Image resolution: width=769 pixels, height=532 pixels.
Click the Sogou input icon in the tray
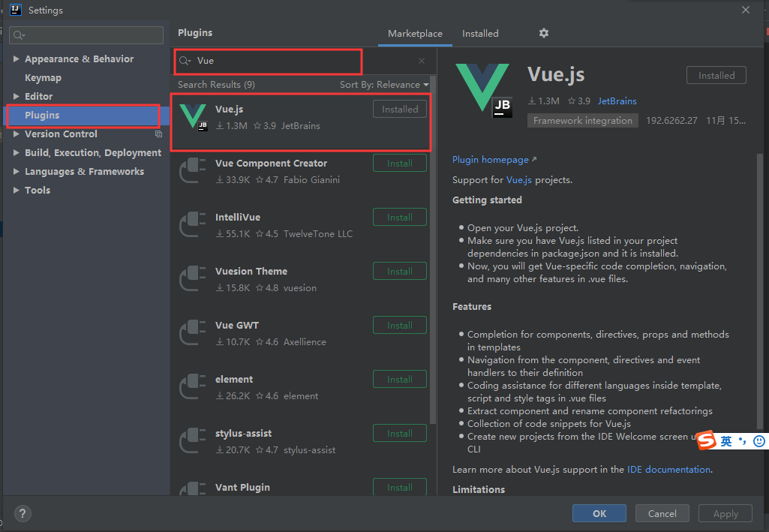pos(707,441)
